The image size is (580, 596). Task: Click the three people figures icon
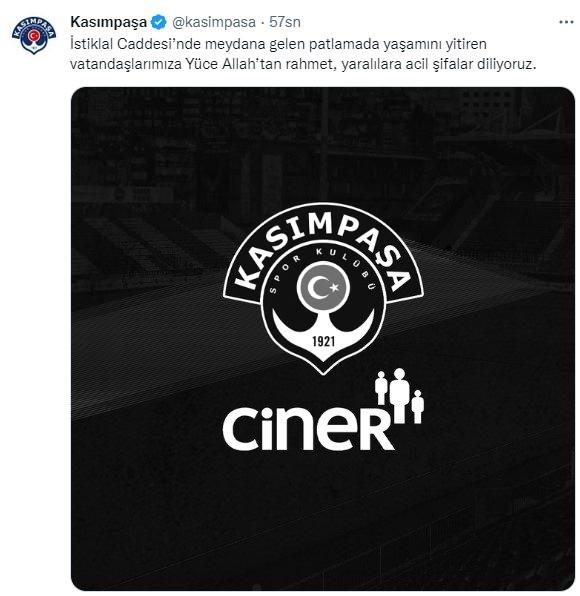click(399, 395)
